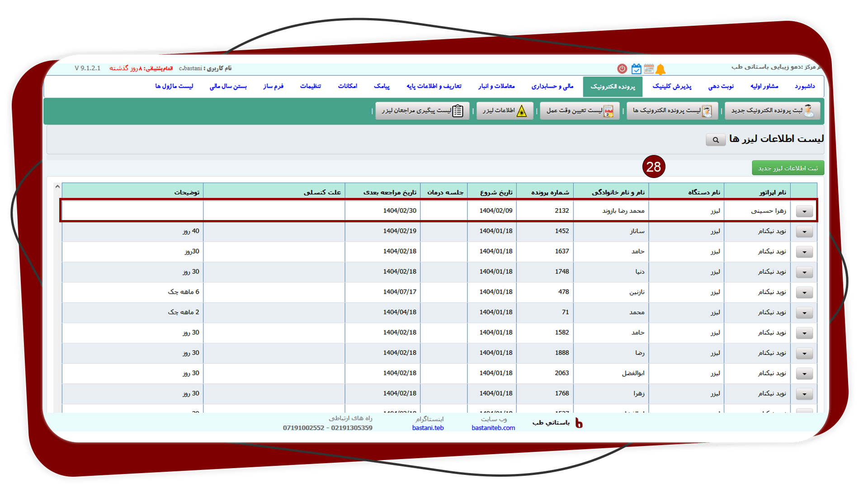Select patient name محمد رضا بازوند cell

(611, 211)
